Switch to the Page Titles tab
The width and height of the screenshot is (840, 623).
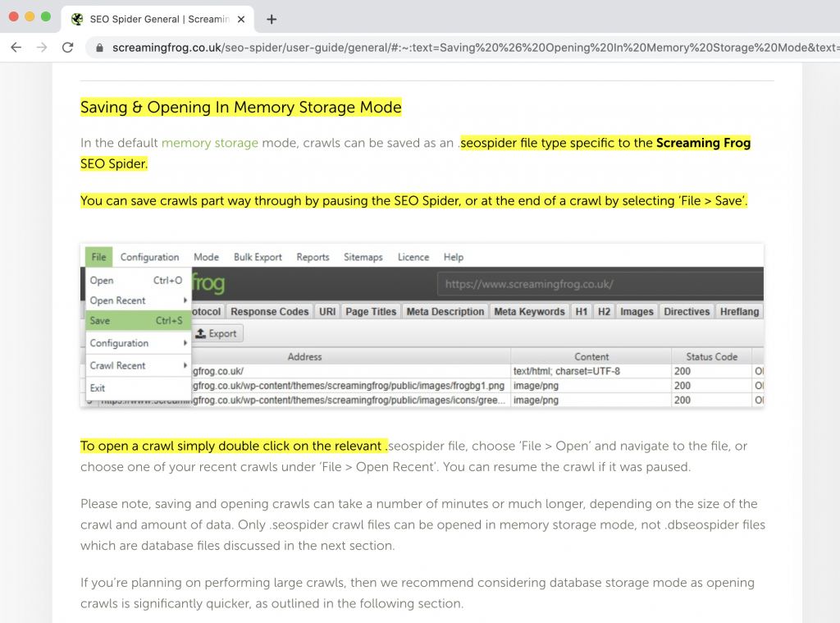371,312
